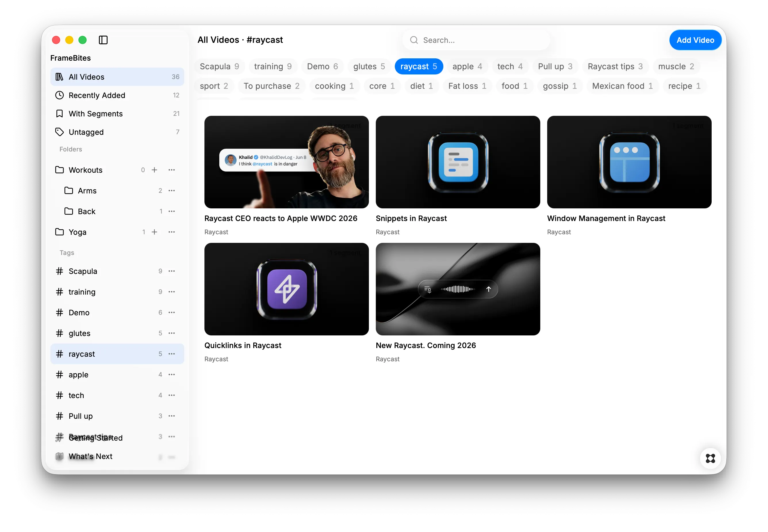Toggle the Pull up filter chip

tap(555, 66)
